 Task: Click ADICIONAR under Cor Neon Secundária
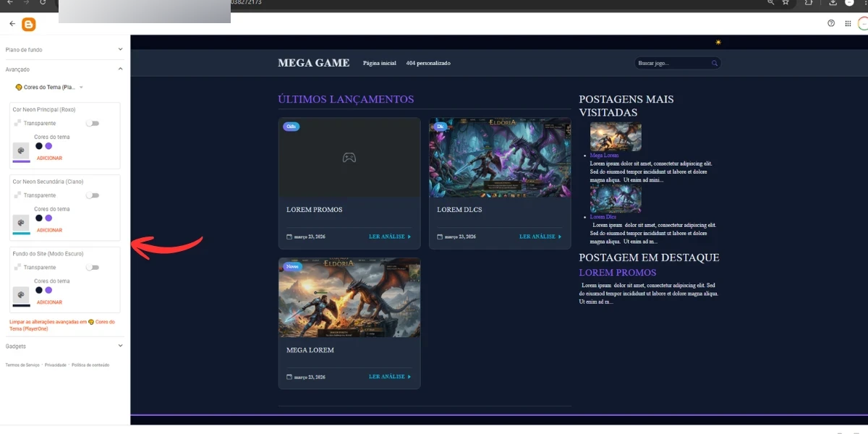49,230
